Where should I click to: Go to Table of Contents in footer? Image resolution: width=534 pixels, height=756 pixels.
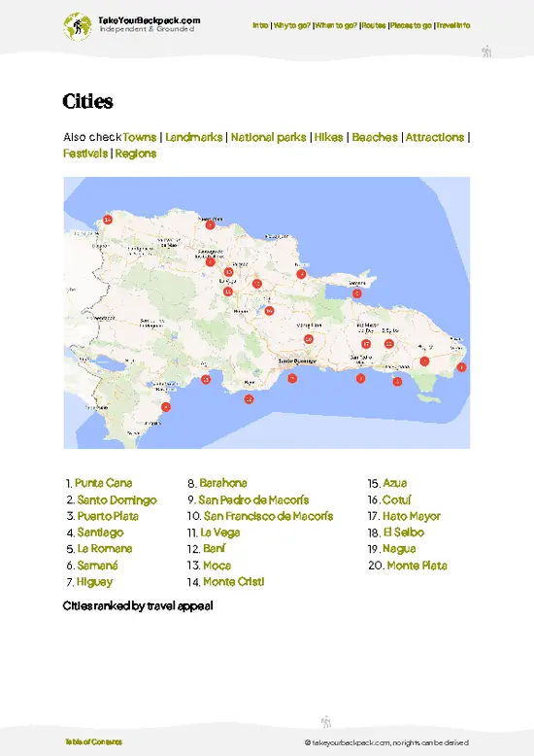[93, 742]
